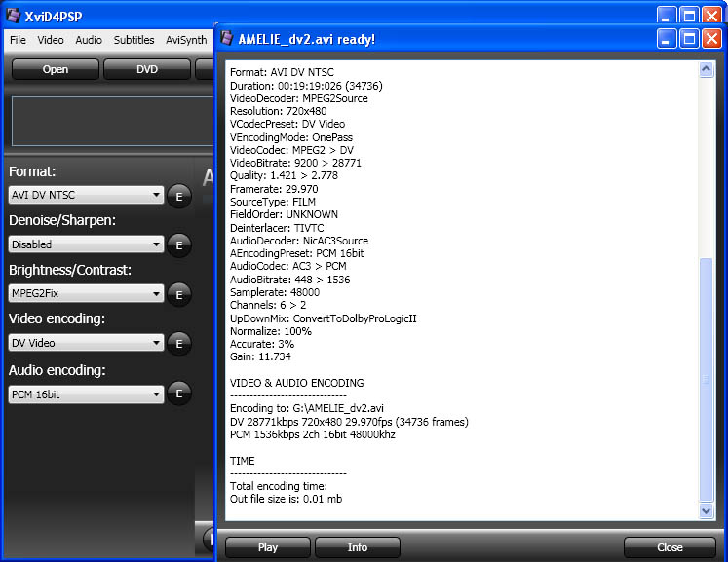The image size is (728, 562).
Task: Edit the Audio encoding preset with E button
Action: [x=178, y=393]
